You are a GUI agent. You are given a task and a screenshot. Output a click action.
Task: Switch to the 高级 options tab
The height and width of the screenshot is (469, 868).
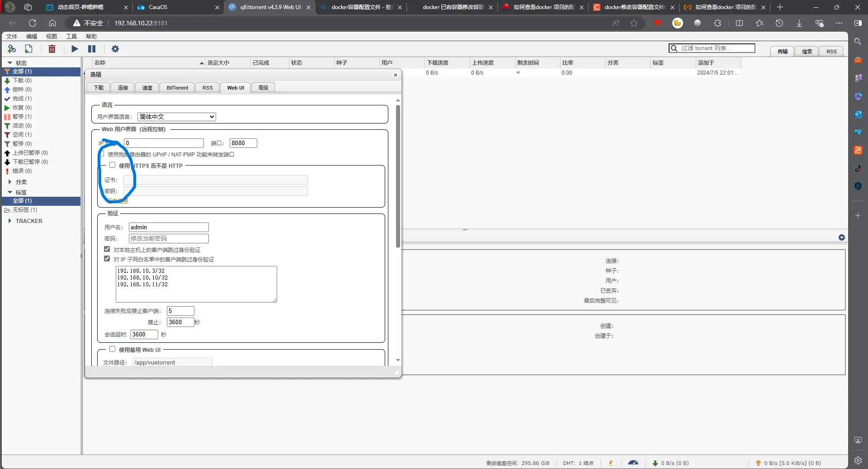point(263,88)
